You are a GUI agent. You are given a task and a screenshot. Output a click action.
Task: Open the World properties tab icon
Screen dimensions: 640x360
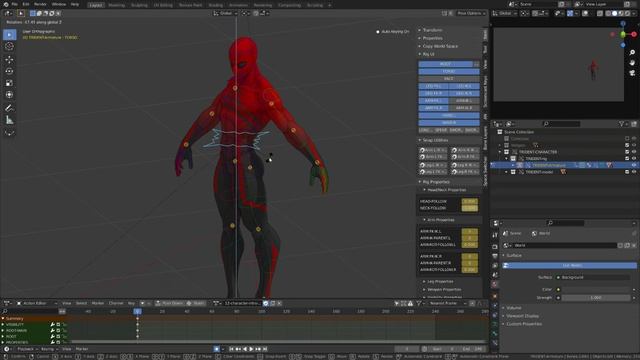[x=495, y=284]
